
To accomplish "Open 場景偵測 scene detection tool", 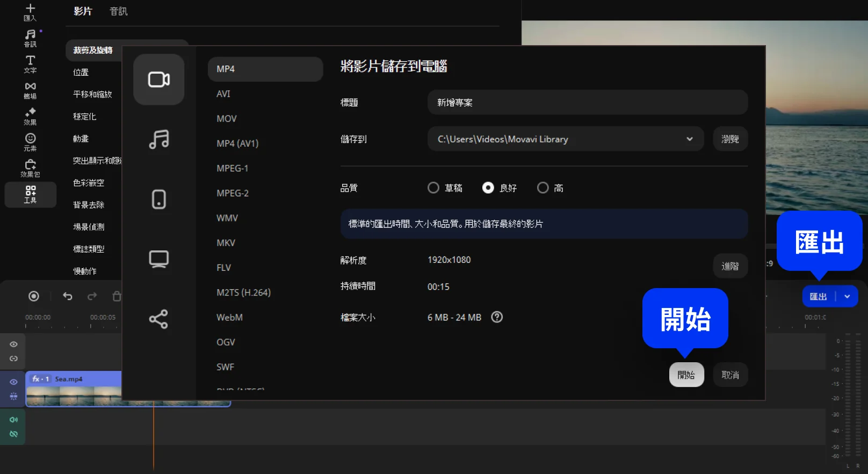I will (x=89, y=227).
